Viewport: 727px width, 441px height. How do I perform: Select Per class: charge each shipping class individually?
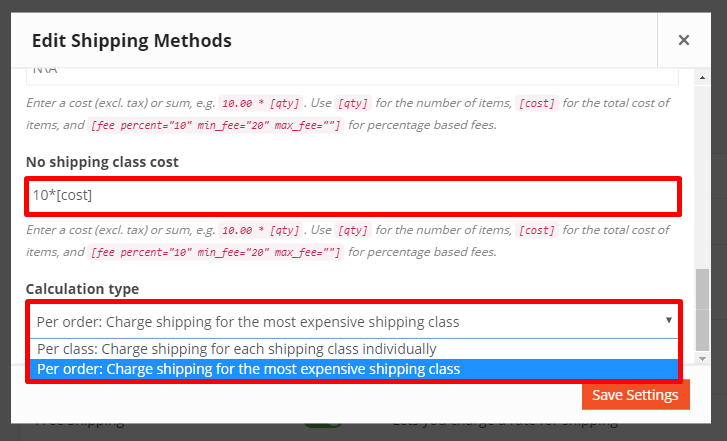click(x=236, y=349)
